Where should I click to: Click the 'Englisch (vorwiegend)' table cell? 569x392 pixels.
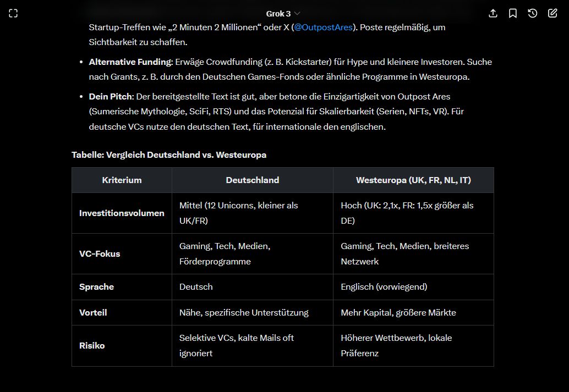(413, 286)
